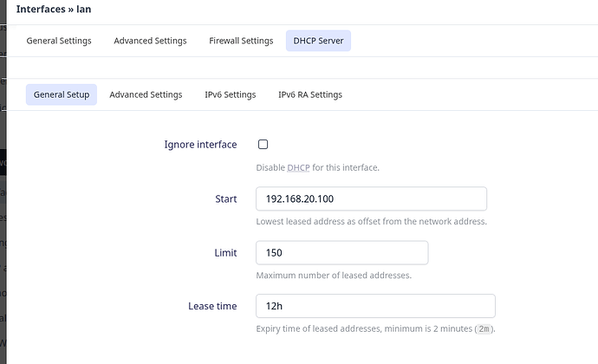Click the Lease time field showing 12h

375,306
